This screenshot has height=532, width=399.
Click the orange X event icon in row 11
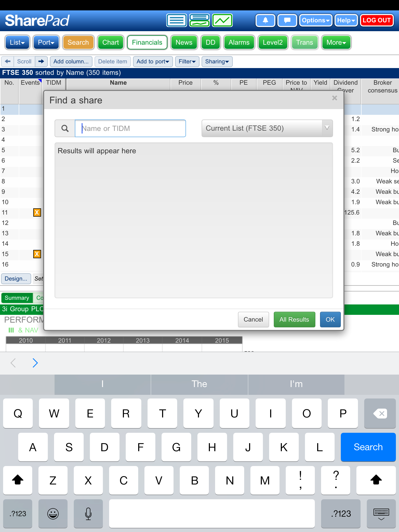pyautogui.click(x=37, y=212)
